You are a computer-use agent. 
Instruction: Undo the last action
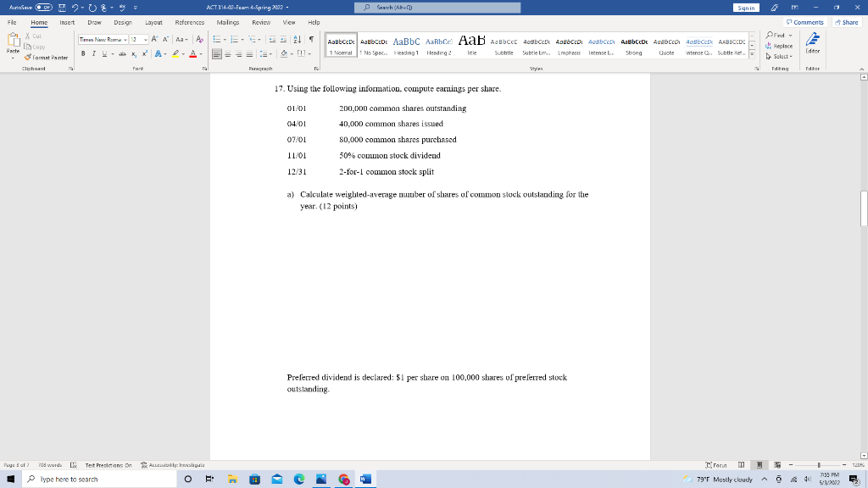pos(75,8)
